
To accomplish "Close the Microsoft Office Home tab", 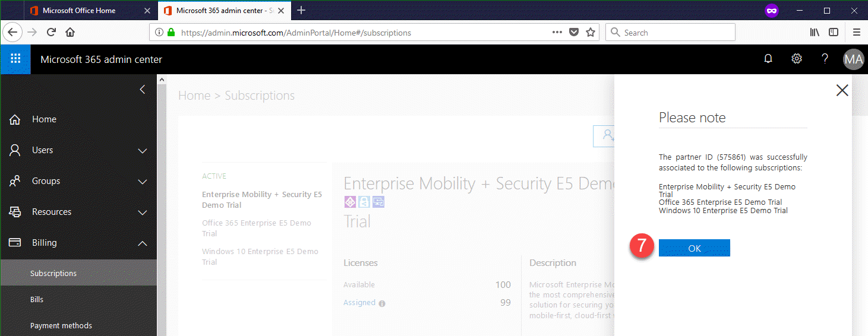I will pyautogui.click(x=147, y=11).
